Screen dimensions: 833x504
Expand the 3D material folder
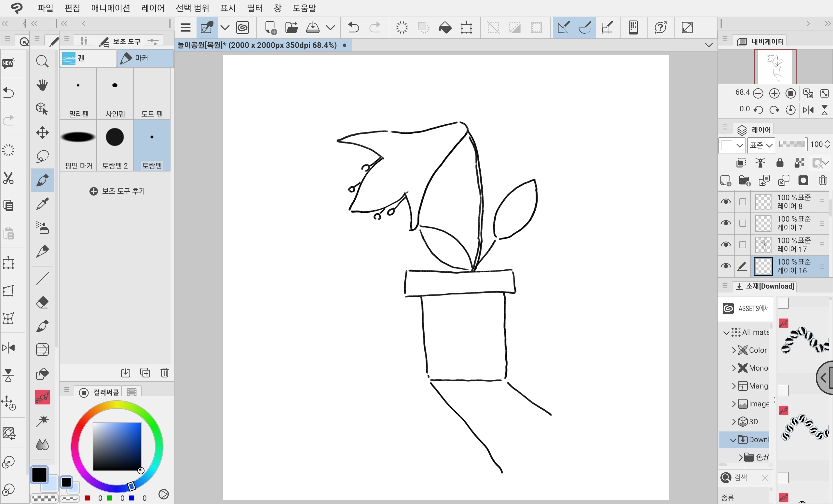734,422
